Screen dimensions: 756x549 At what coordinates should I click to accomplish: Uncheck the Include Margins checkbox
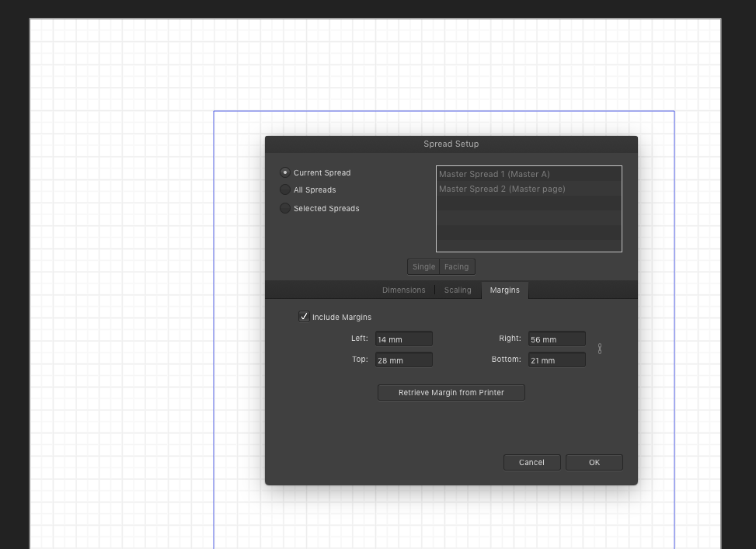(x=304, y=317)
